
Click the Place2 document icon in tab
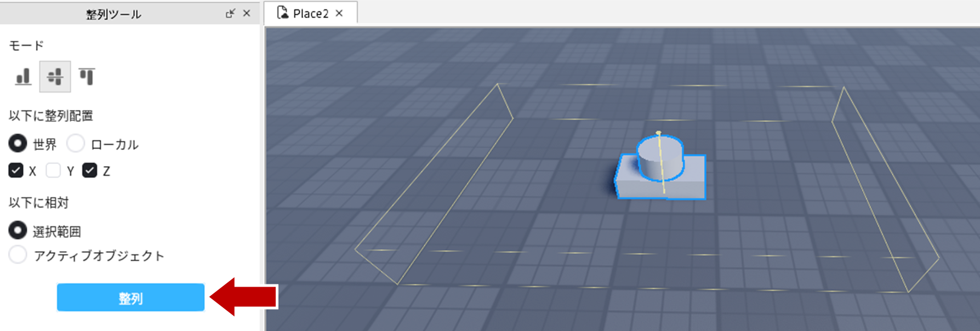282,13
